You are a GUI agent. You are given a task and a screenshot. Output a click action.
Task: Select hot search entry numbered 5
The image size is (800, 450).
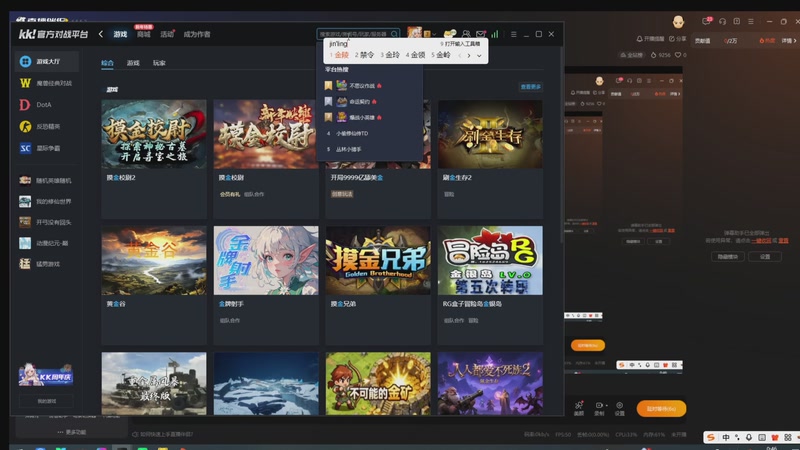[x=370, y=149]
